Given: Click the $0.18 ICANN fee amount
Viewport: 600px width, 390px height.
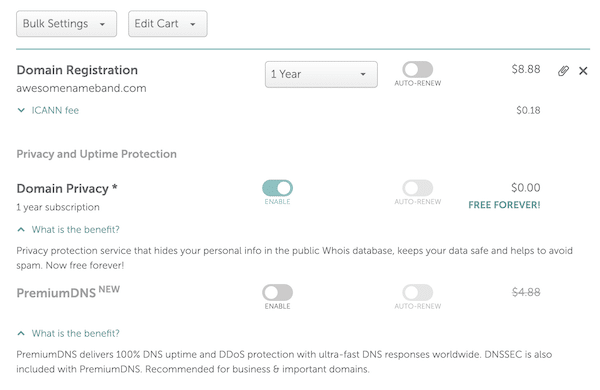Looking at the screenshot, I should 528,110.
